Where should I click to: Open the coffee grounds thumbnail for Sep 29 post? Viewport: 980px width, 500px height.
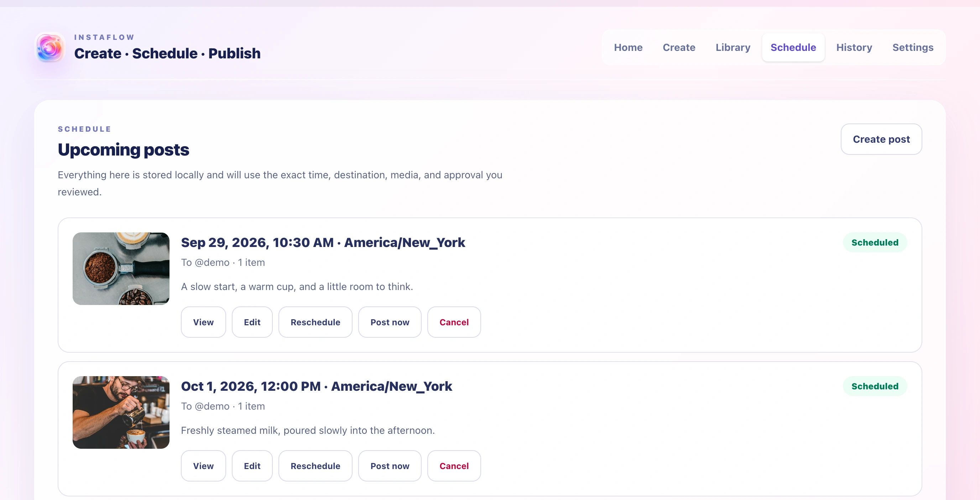point(121,268)
